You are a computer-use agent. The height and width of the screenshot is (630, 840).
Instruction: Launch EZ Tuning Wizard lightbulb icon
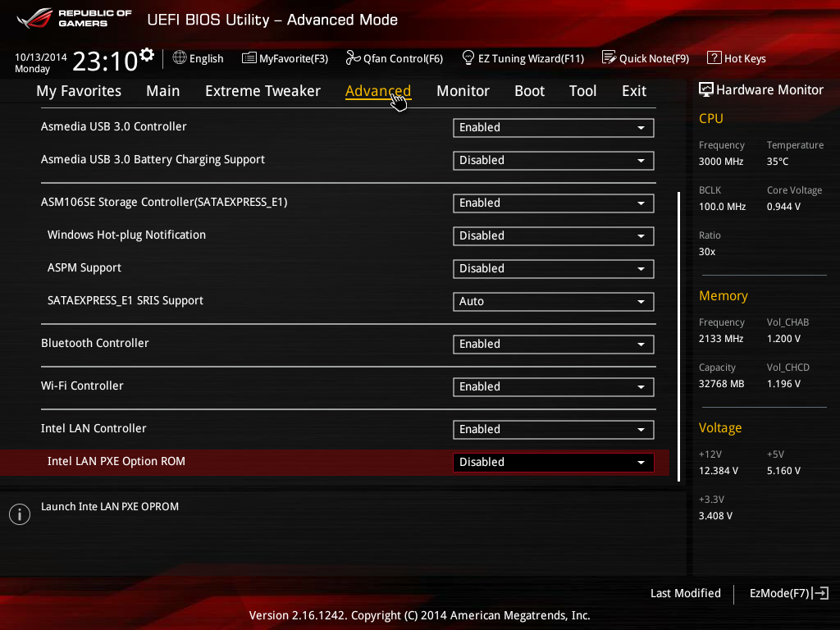click(x=468, y=57)
